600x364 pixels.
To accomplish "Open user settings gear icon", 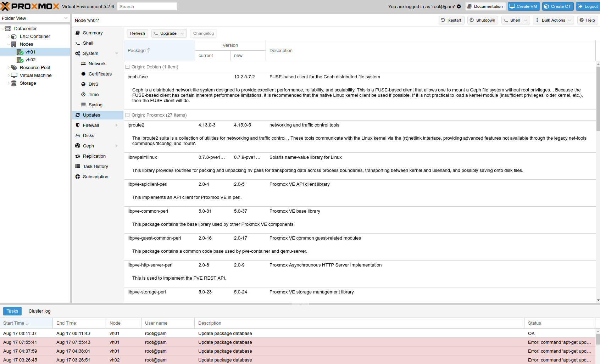I will [x=459, y=6].
